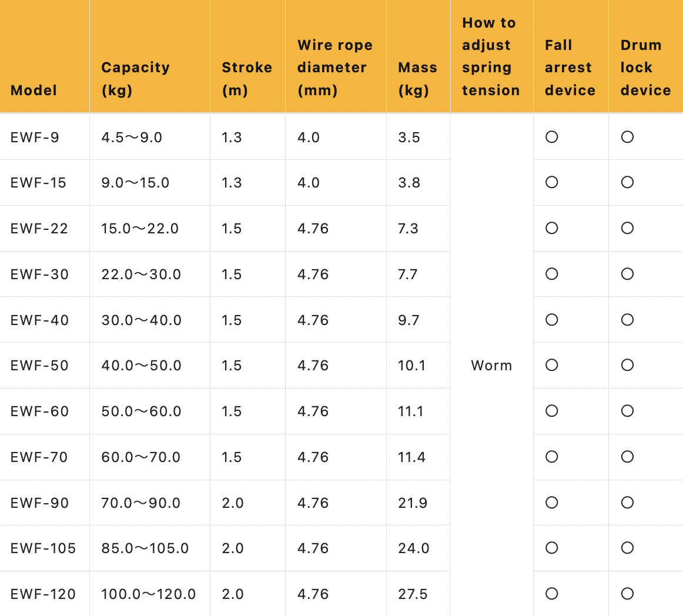Click the drum lock circle for EWF-60
This screenshot has width=683, height=616.
pyautogui.click(x=627, y=411)
